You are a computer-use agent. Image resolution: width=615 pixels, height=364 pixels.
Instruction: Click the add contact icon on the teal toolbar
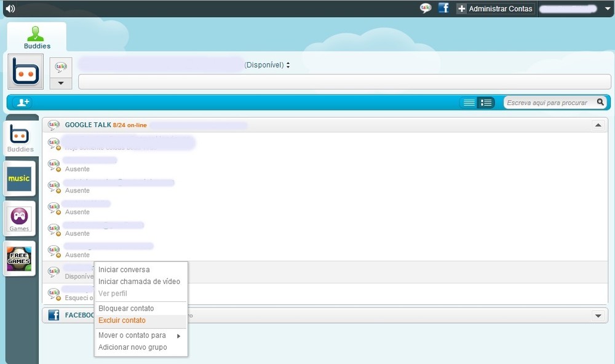click(22, 102)
